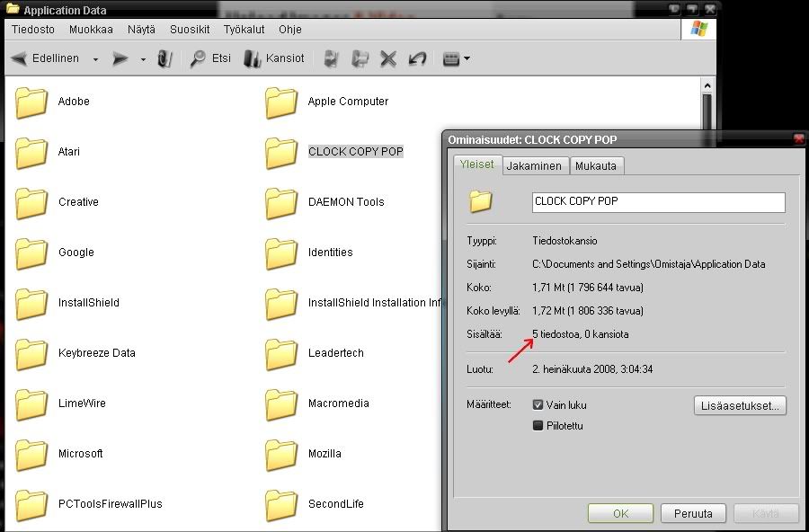809x532 pixels.
Task: Select the Macromedia folder label
Action: (x=339, y=403)
